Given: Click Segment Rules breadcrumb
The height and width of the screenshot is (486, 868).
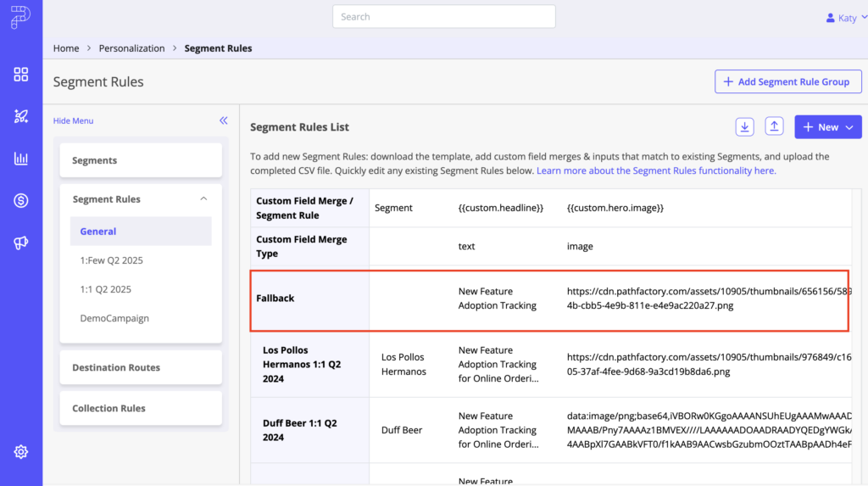Looking at the screenshot, I should (218, 48).
